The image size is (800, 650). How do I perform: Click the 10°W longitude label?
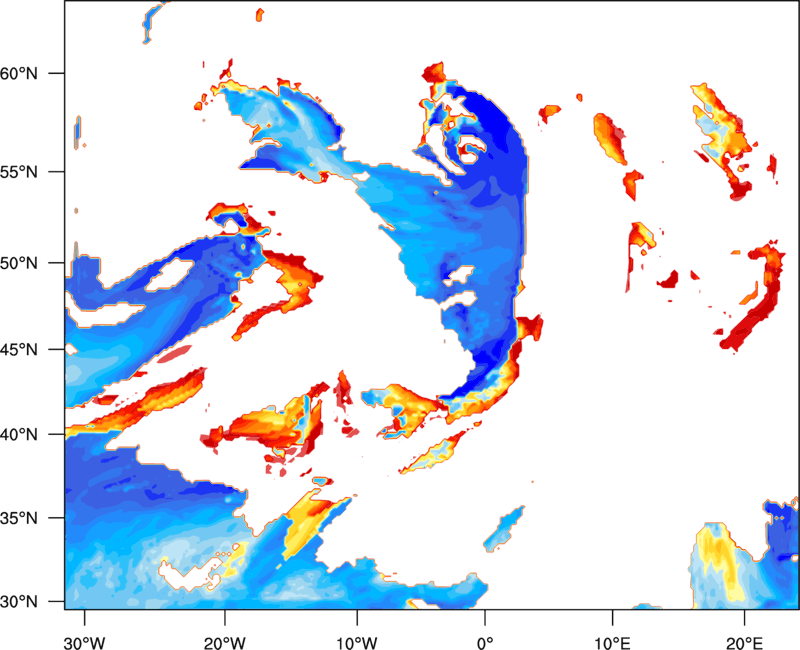[x=357, y=643]
